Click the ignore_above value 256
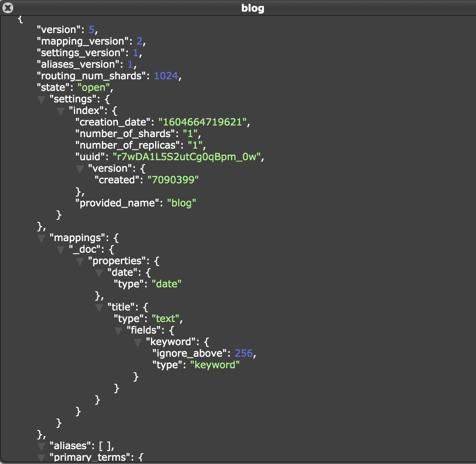This screenshot has height=464, width=476. coord(243,353)
